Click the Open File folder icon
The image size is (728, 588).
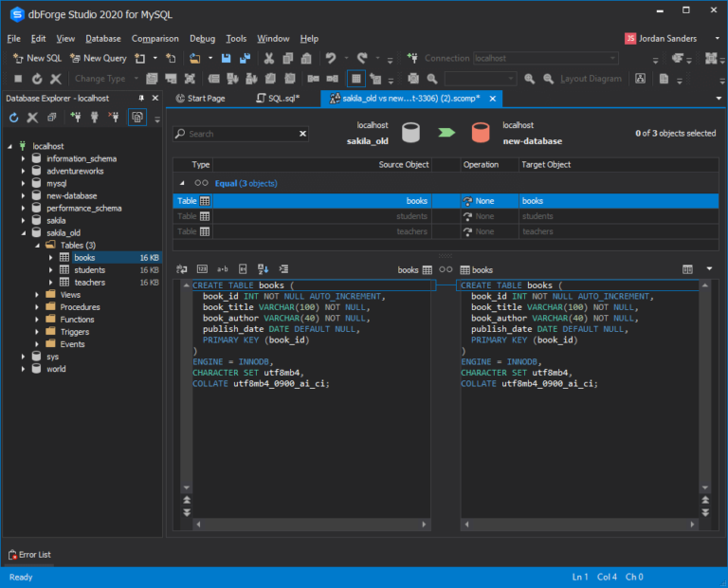(x=195, y=58)
